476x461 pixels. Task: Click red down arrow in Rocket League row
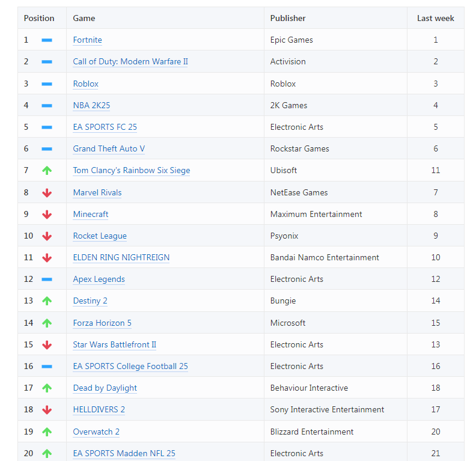tap(47, 236)
